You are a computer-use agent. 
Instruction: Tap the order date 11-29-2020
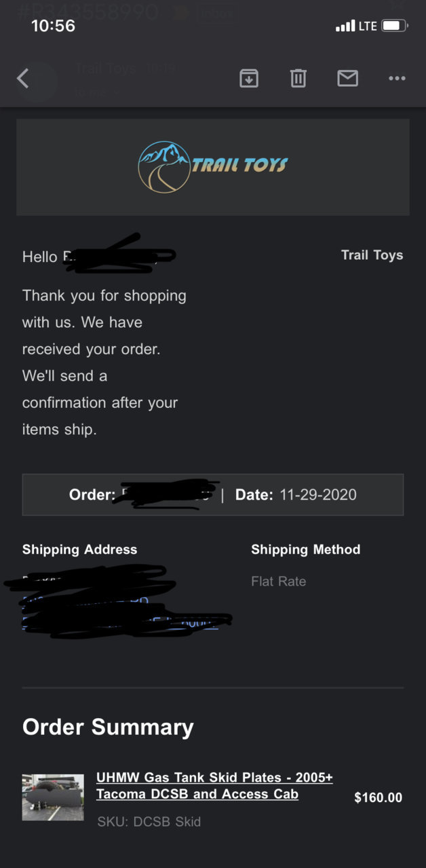click(318, 495)
